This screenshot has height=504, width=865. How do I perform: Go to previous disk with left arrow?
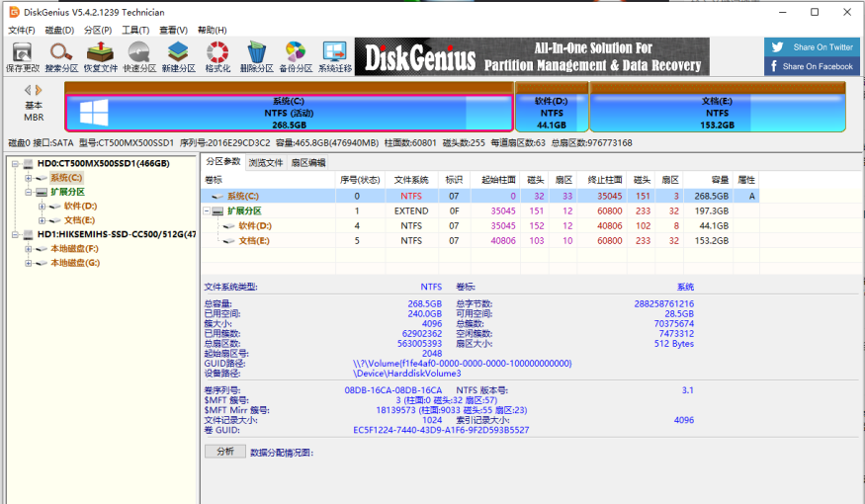28,90
